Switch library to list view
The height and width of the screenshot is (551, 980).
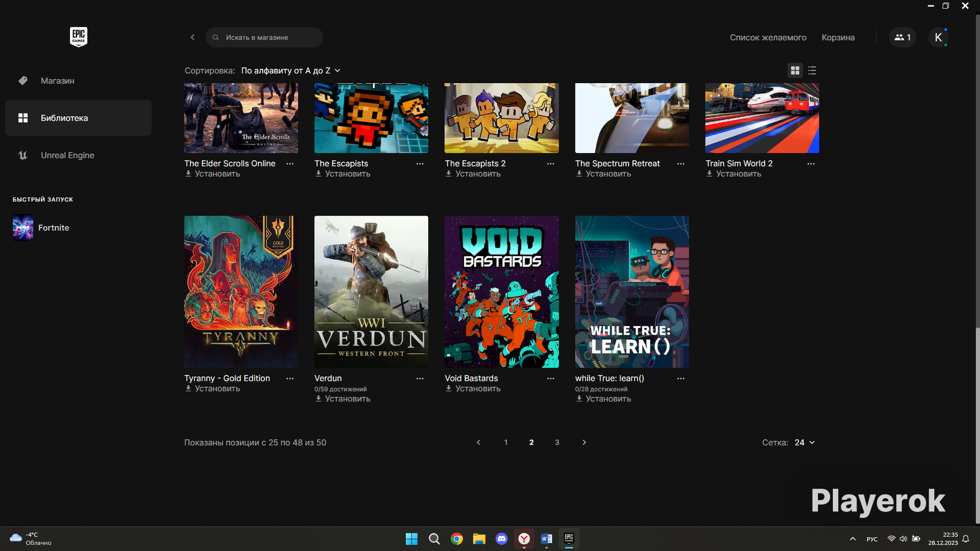(x=812, y=71)
